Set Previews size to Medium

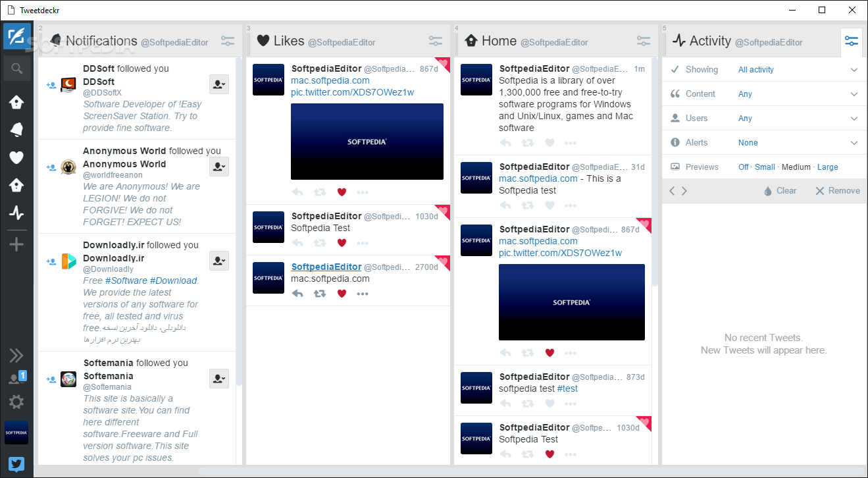pos(796,167)
